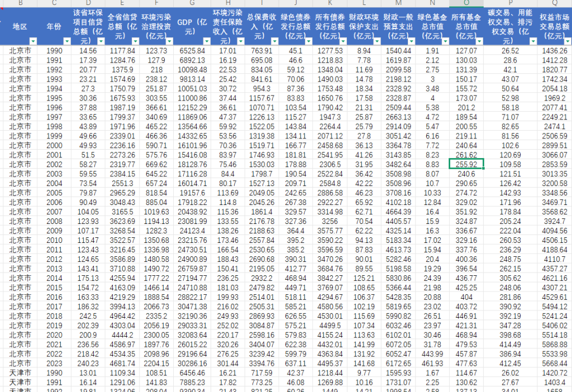The height and width of the screenshot is (392, 572).
Task: Expand the GDP column filter arrow
Action: (206, 41)
